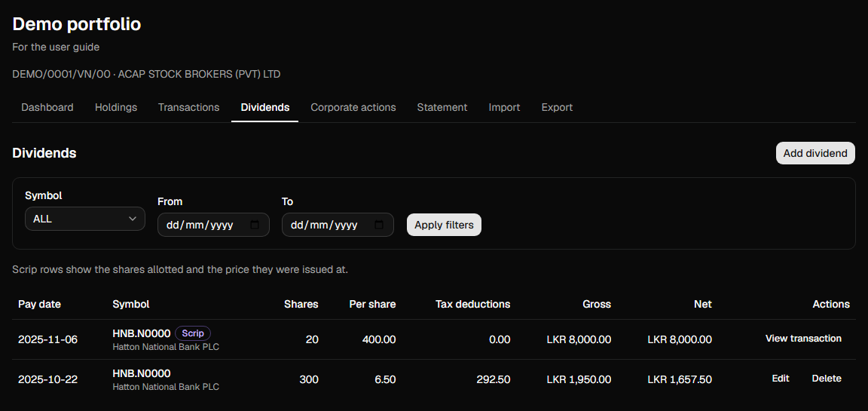Open the Import tab

click(x=504, y=107)
